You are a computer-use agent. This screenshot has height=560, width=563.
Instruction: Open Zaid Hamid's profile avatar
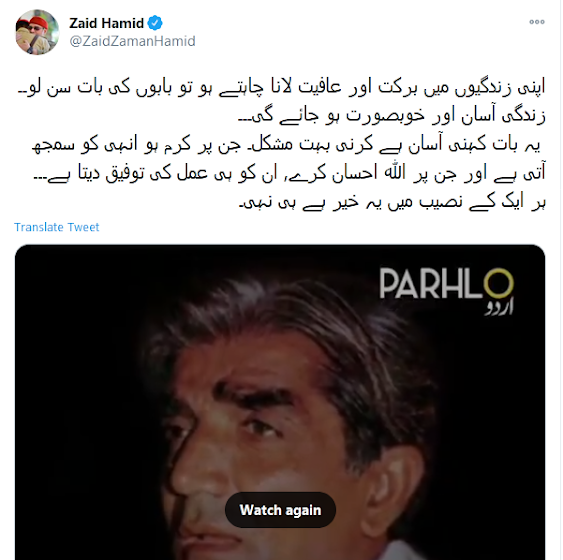tap(37, 32)
